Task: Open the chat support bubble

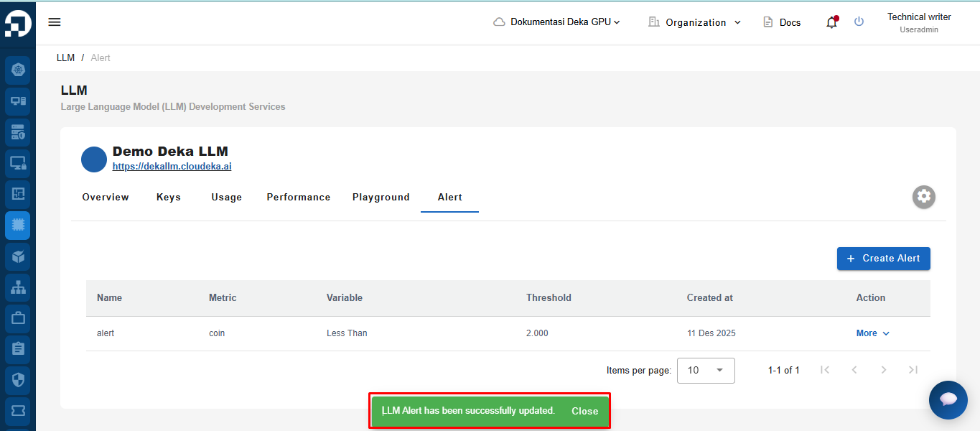Action: pyautogui.click(x=948, y=400)
